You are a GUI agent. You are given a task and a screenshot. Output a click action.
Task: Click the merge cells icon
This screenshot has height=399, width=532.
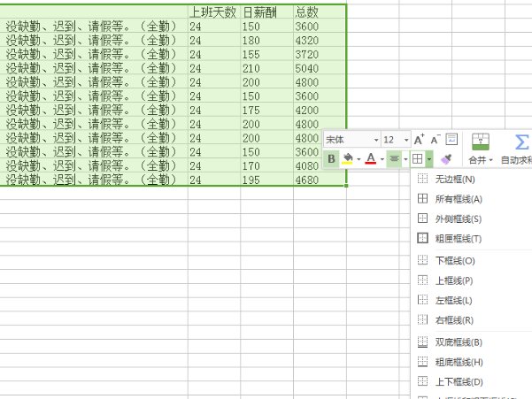click(481, 142)
